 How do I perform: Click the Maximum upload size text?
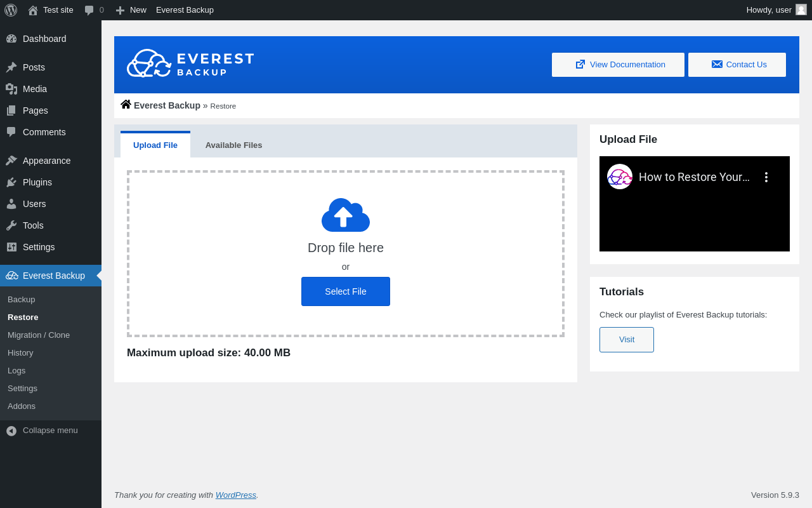tap(209, 353)
